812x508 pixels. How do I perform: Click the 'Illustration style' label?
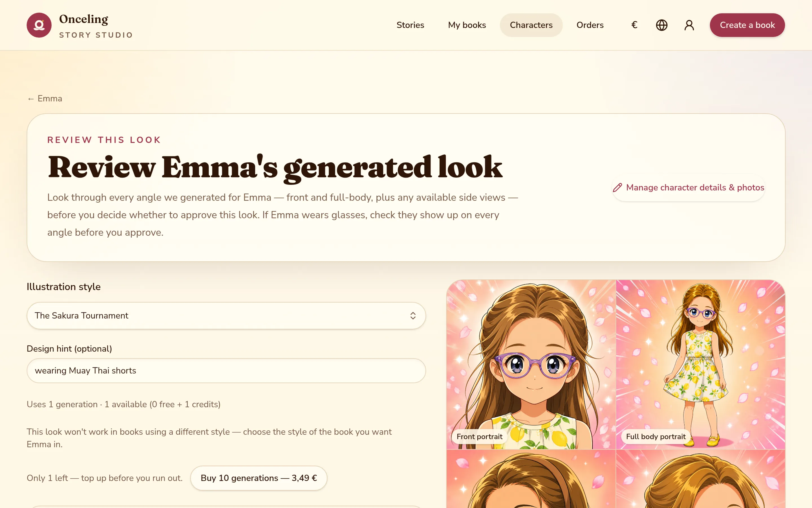pos(63,286)
